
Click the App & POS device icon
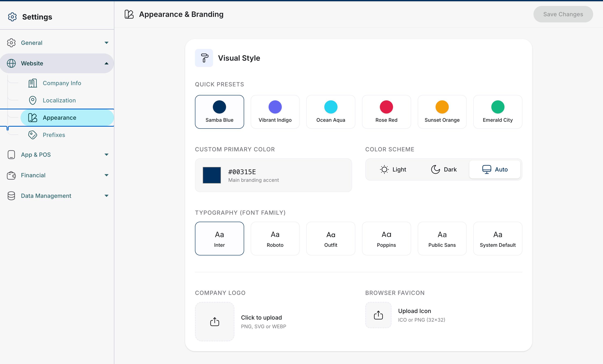click(x=11, y=155)
